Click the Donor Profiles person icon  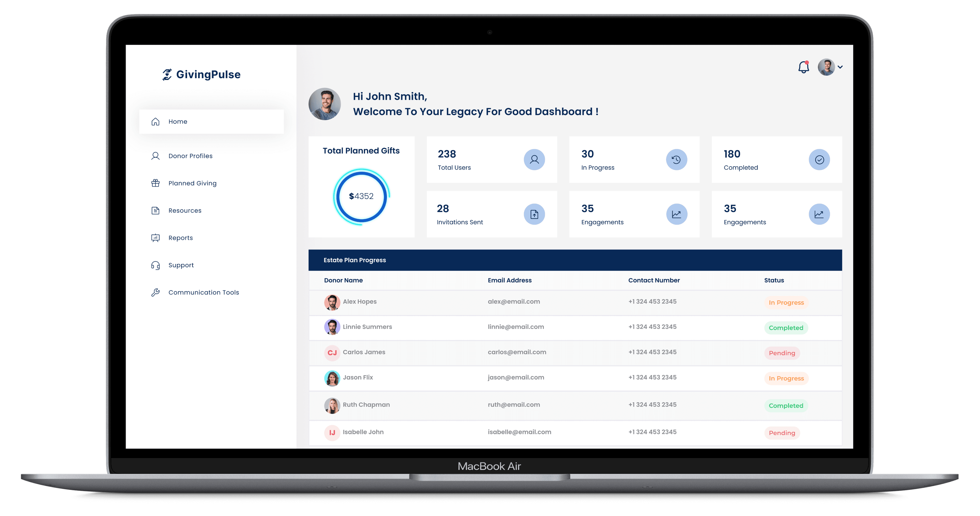155,156
